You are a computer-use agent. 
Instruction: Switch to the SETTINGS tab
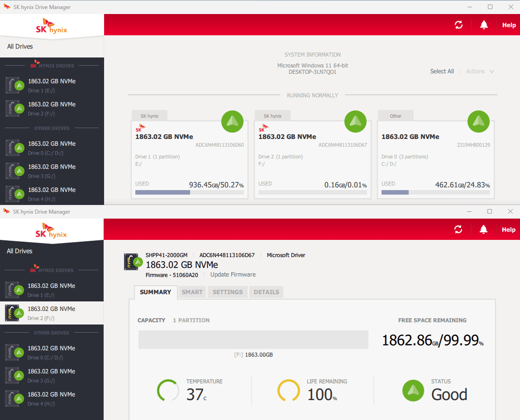pos(228,292)
